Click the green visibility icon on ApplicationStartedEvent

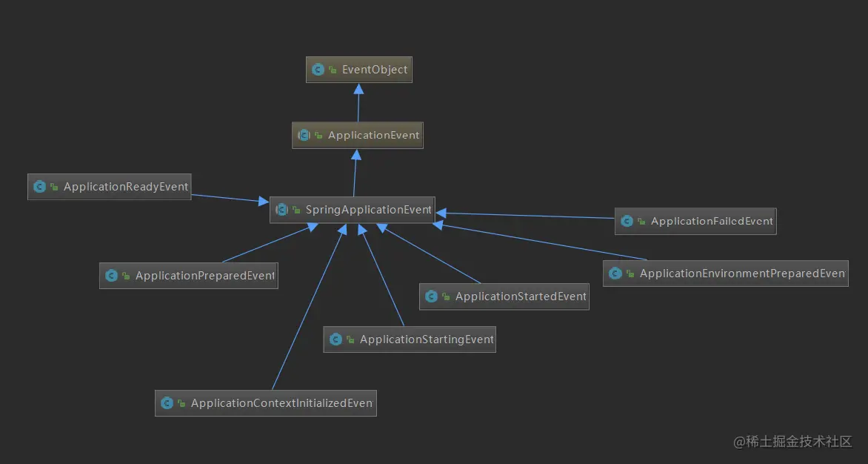446,296
